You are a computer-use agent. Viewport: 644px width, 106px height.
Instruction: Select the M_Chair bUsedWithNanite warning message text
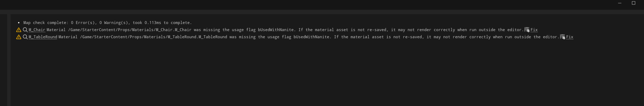285,30
